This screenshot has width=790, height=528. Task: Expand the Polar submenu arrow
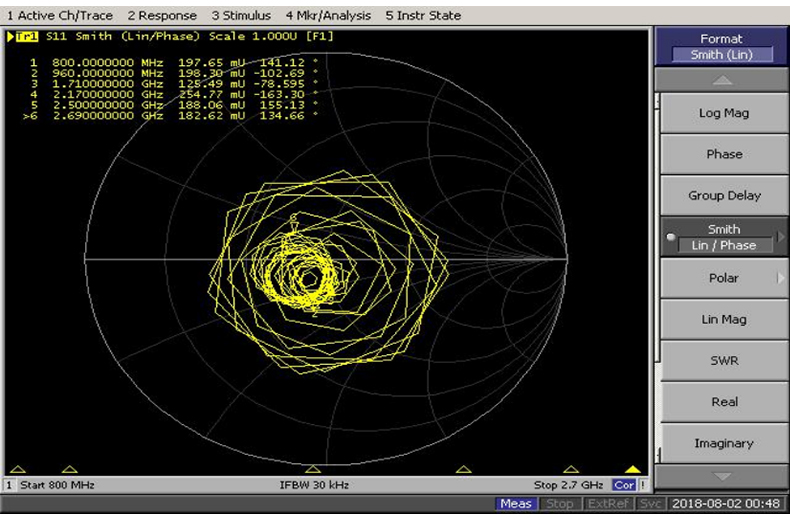(781, 278)
